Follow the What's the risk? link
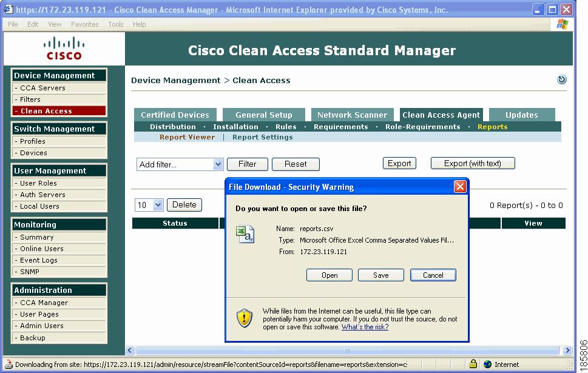This screenshot has height=373, width=588. (x=364, y=327)
